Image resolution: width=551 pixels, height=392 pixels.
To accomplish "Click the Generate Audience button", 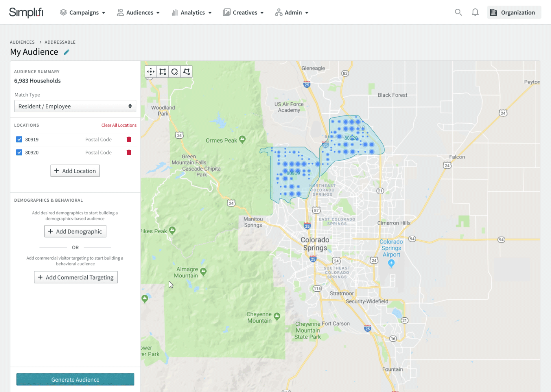I will (75, 379).
